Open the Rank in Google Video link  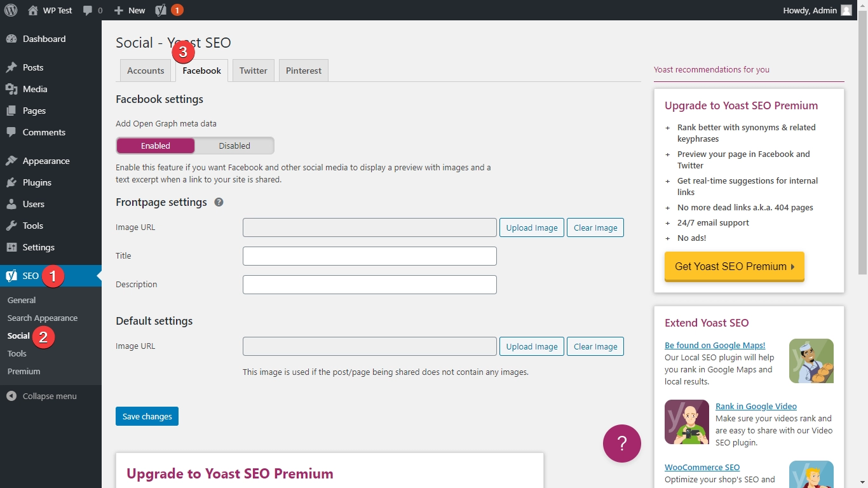(756, 406)
